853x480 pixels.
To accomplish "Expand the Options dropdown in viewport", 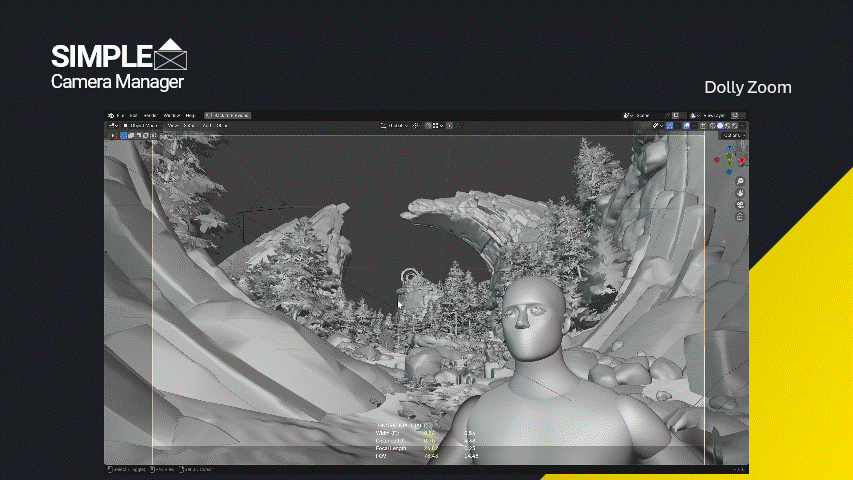I will coord(734,136).
